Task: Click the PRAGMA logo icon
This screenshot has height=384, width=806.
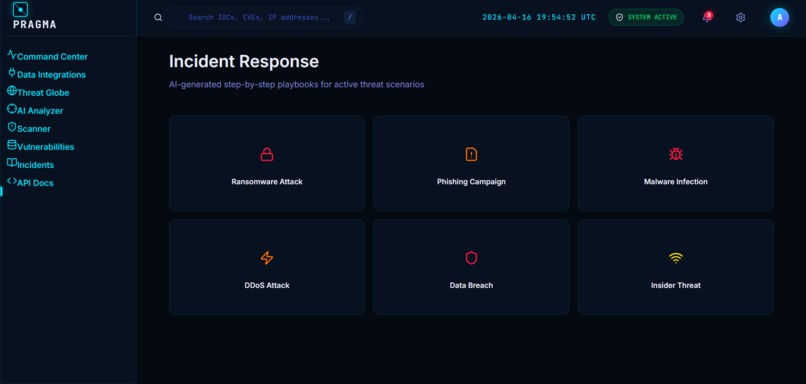Action: click(x=20, y=9)
